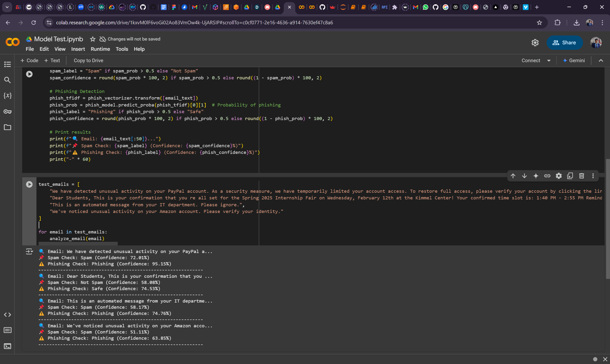Run the test_emails code cell
The height and width of the screenshot is (364, 610).
pyautogui.click(x=29, y=184)
